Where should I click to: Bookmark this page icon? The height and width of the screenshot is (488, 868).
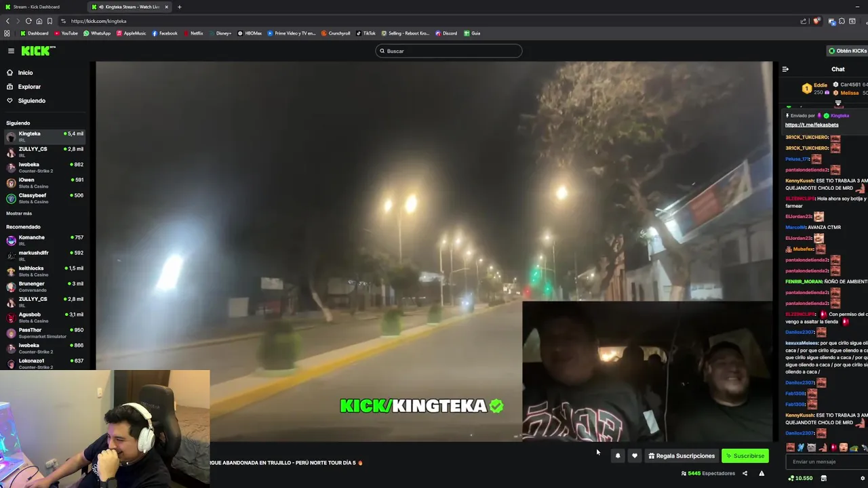coord(50,21)
